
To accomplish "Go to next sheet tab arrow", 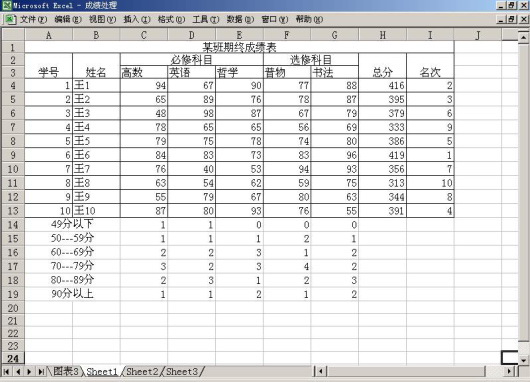I will pyautogui.click(x=29, y=372).
